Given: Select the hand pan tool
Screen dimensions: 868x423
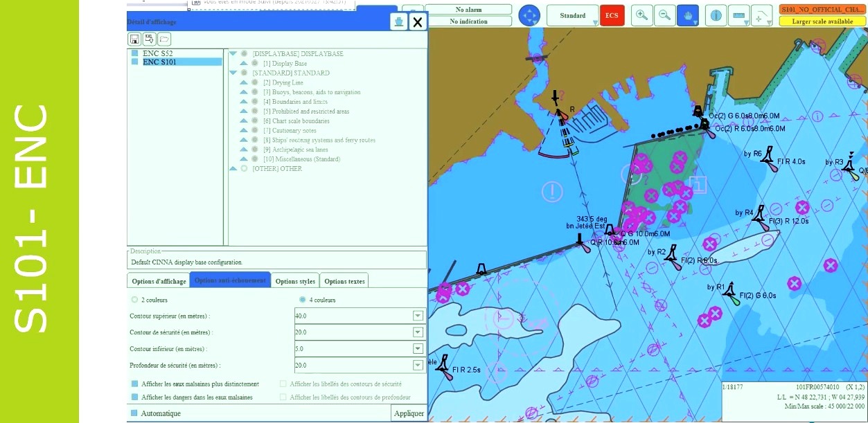Looking at the screenshot, I should 687,15.
